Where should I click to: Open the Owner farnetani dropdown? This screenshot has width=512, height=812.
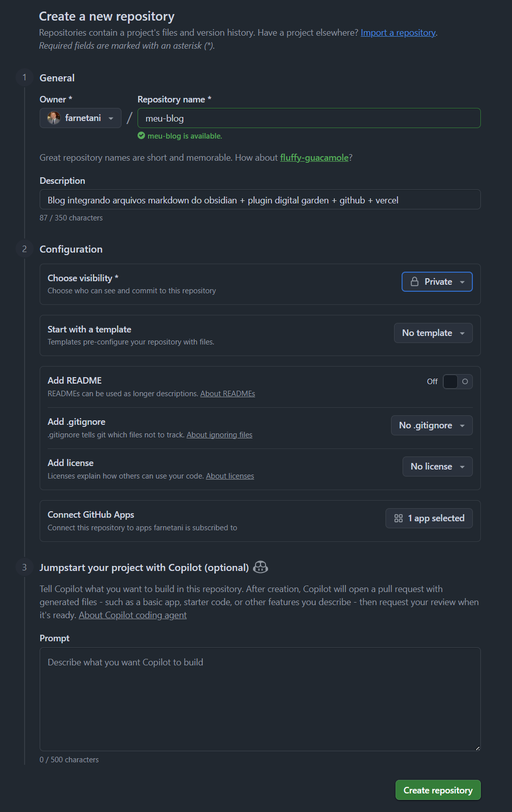pyautogui.click(x=80, y=118)
